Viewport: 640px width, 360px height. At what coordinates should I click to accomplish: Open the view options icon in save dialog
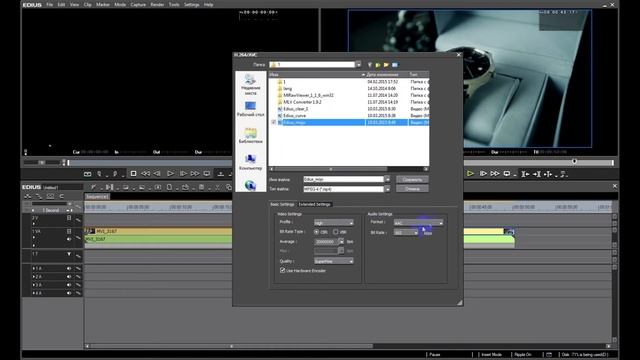tap(395, 64)
